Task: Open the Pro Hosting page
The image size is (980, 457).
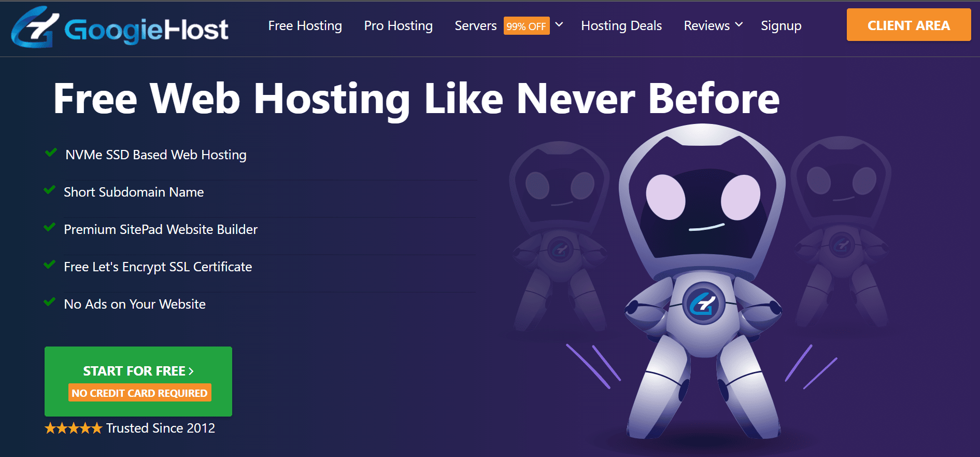Action: pyautogui.click(x=399, y=26)
